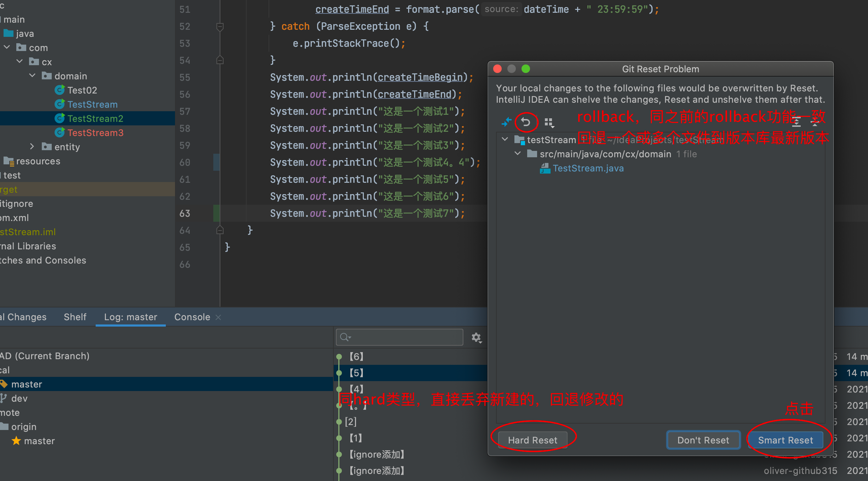Select the first 【ignore添加】 commit
This screenshot has height=481, width=868.
point(377,454)
